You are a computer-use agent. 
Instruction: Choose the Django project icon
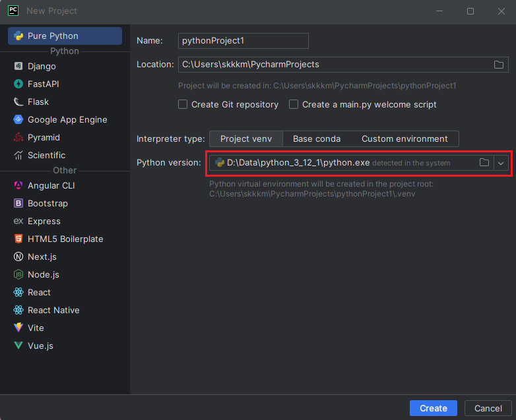pos(18,66)
